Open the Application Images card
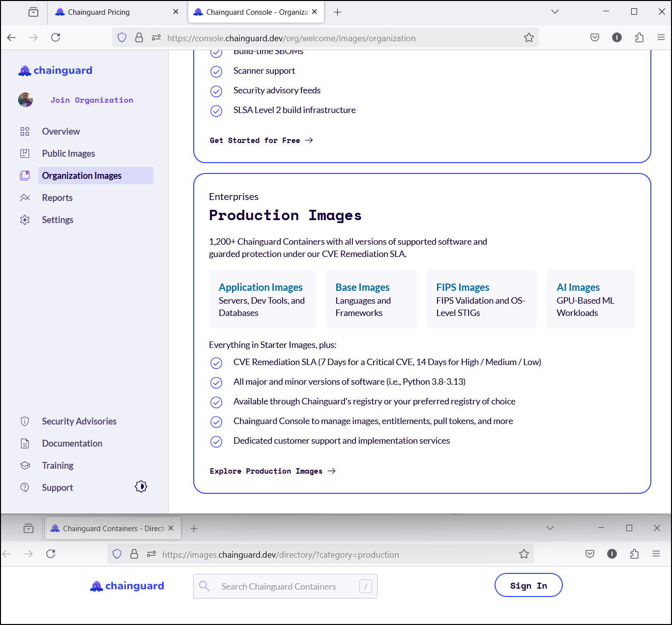Viewport: 672px width, 625px height. click(x=263, y=299)
